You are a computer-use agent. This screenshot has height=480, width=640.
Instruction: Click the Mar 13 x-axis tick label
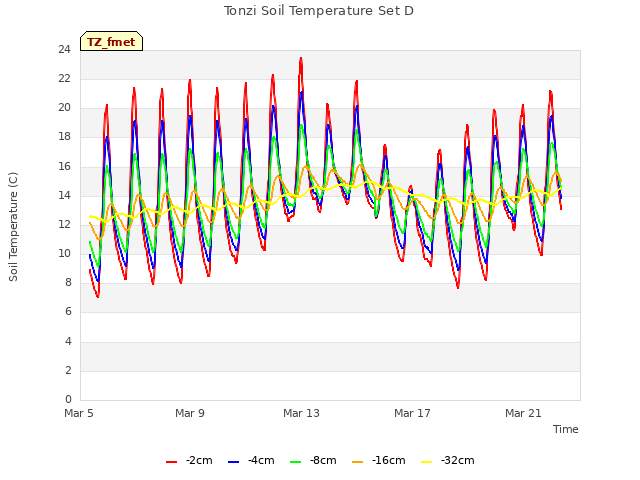(x=301, y=413)
